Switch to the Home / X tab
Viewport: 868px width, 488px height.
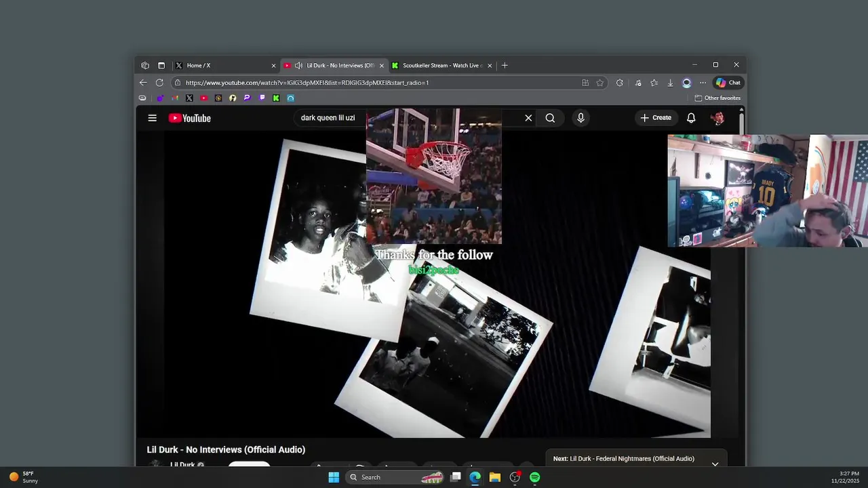coord(225,66)
